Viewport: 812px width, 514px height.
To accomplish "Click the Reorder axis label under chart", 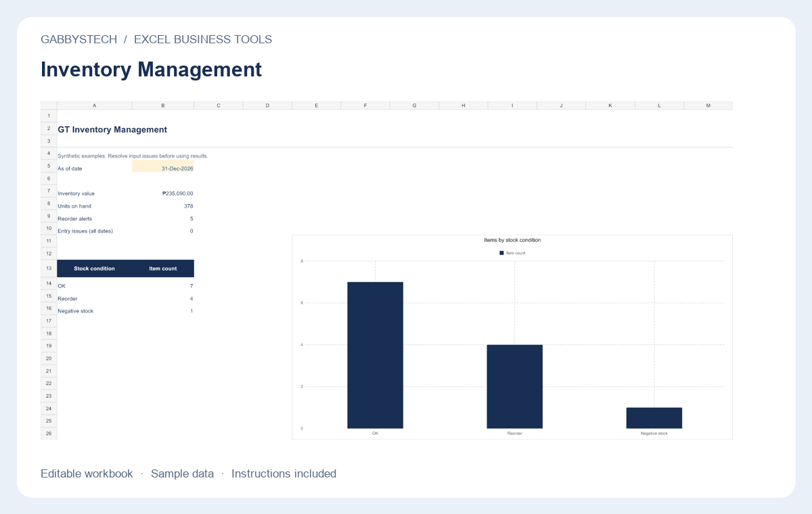I will (515, 434).
